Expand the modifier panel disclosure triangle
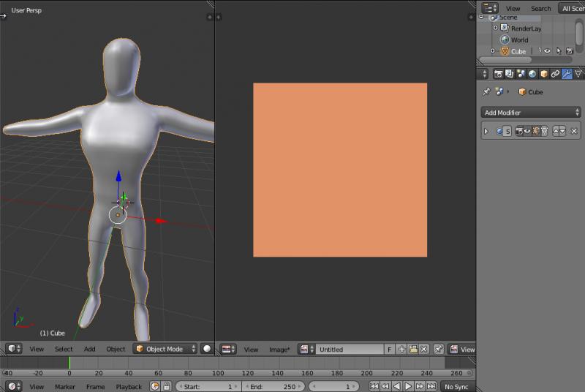Screen dimensions: 585x392 pos(486,132)
